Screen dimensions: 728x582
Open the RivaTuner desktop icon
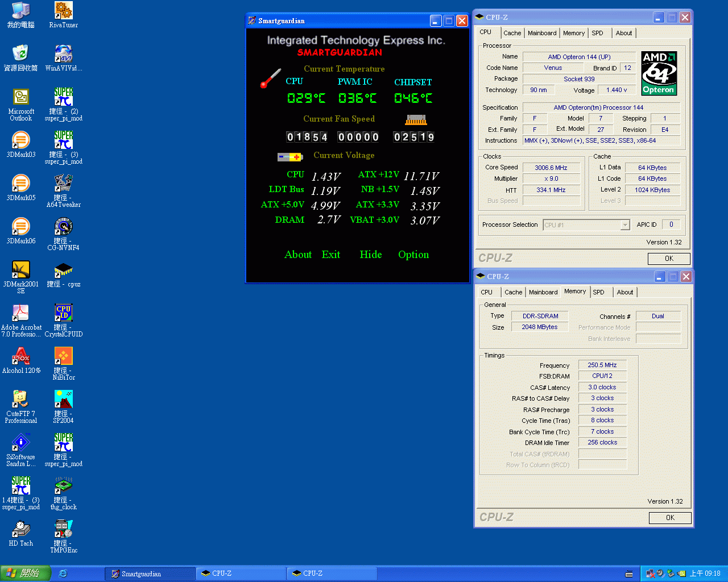63,10
